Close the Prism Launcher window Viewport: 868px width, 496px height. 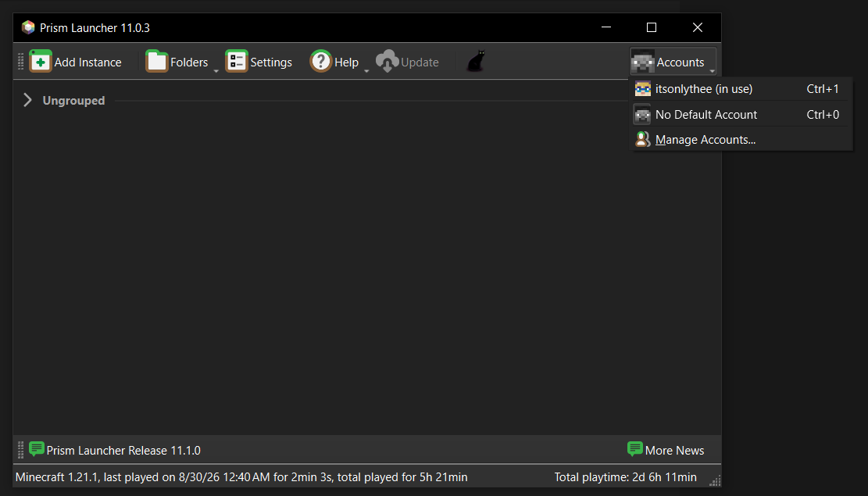(x=698, y=27)
